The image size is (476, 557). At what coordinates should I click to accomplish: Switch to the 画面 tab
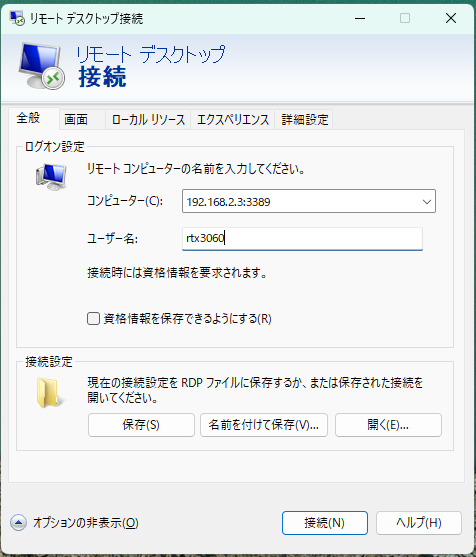[x=76, y=119]
